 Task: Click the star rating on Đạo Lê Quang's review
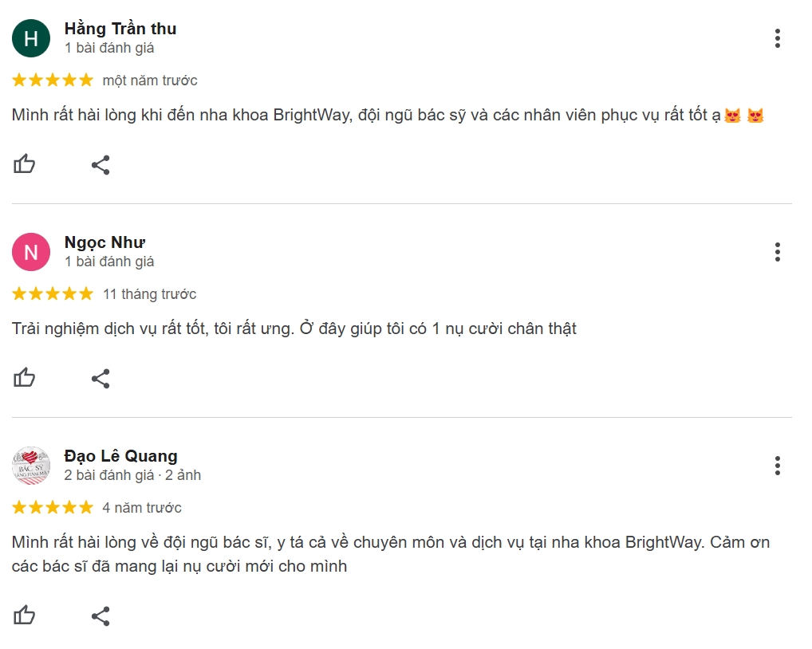(x=52, y=507)
